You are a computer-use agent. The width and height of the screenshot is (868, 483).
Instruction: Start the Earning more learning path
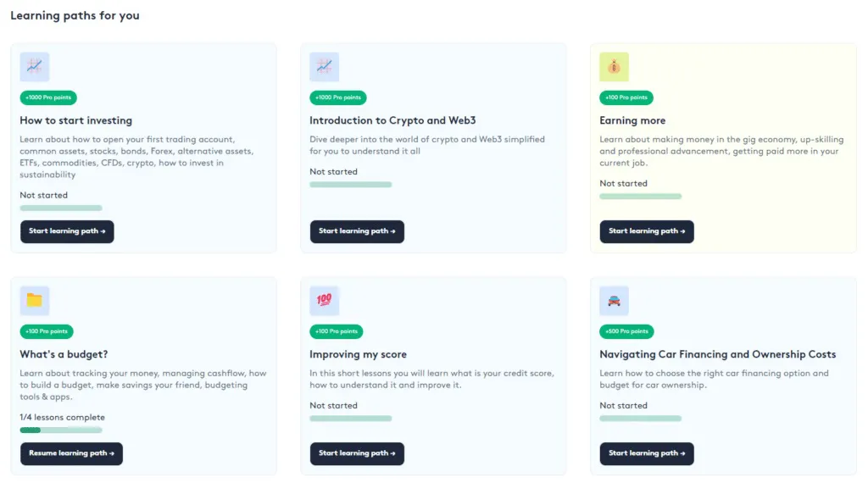coord(647,231)
